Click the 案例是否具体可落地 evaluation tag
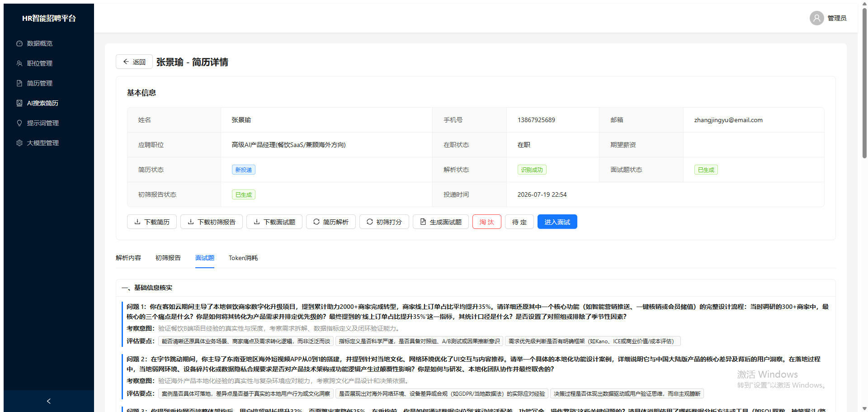 click(246, 394)
